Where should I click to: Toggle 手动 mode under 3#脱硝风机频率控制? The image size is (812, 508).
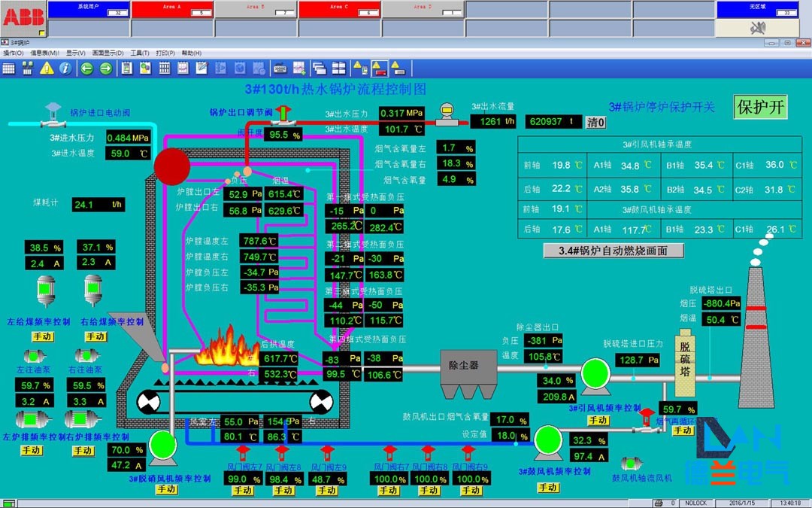click(x=167, y=489)
